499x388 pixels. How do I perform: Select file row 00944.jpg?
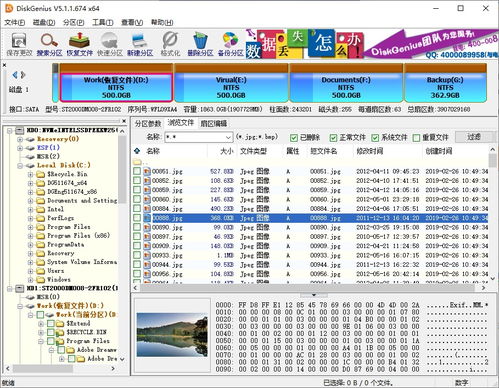coord(310,265)
